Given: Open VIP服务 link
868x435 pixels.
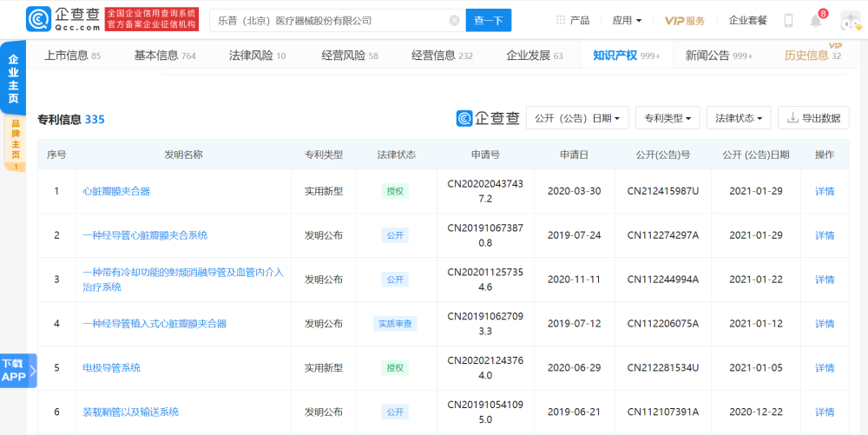Looking at the screenshot, I should click(685, 21).
